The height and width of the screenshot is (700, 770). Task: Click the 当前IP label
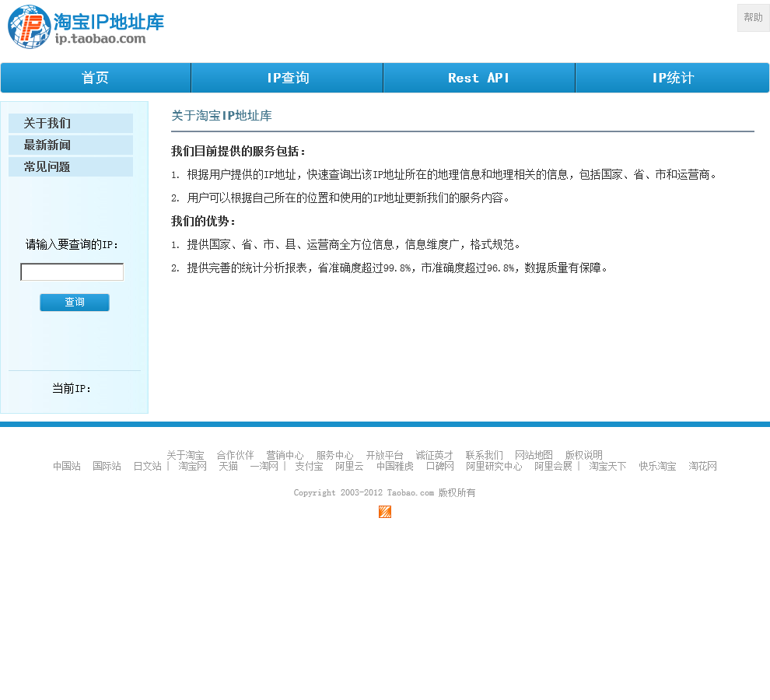click(72, 389)
